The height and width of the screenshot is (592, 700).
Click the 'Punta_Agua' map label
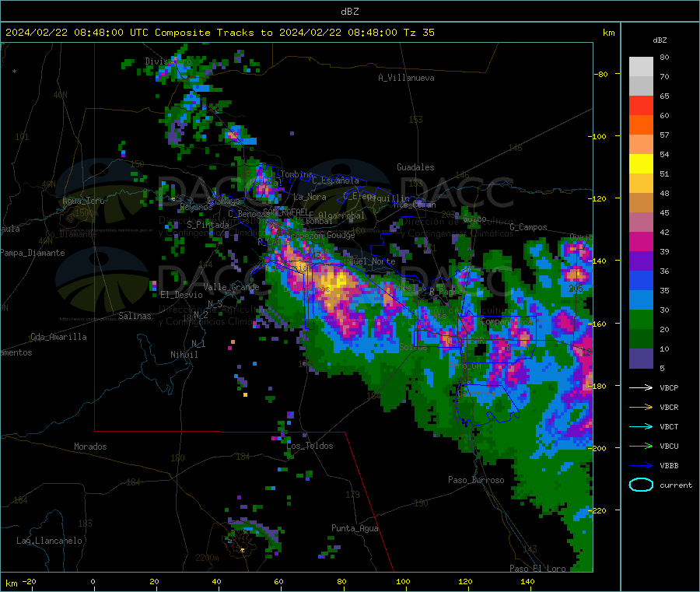355,528
